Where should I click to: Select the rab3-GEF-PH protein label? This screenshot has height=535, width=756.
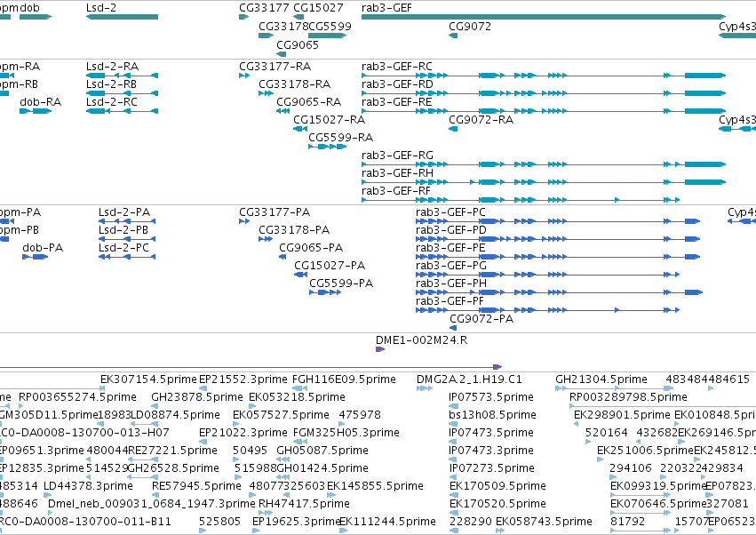(451, 283)
